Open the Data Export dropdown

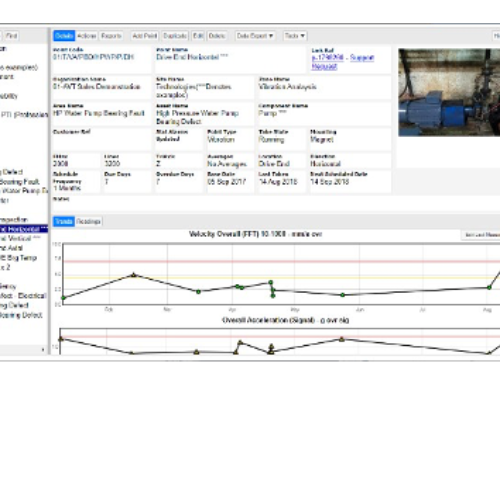pos(255,36)
